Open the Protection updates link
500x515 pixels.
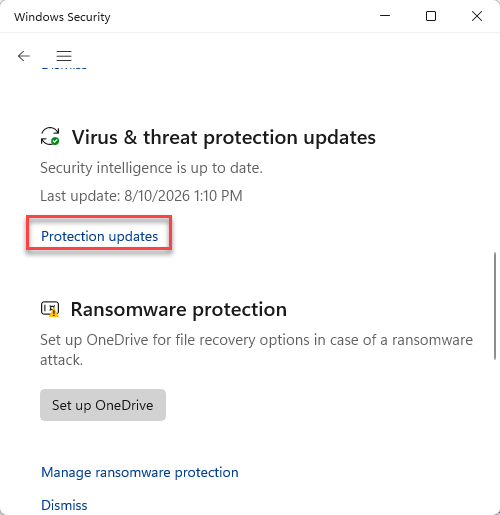pyautogui.click(x=99, y=236)
